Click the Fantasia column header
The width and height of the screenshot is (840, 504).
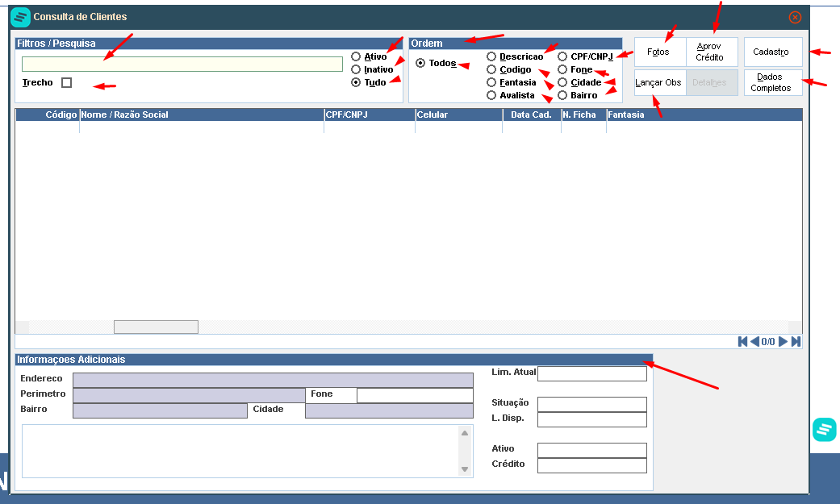pyautogui.click(x=704, y=115)
